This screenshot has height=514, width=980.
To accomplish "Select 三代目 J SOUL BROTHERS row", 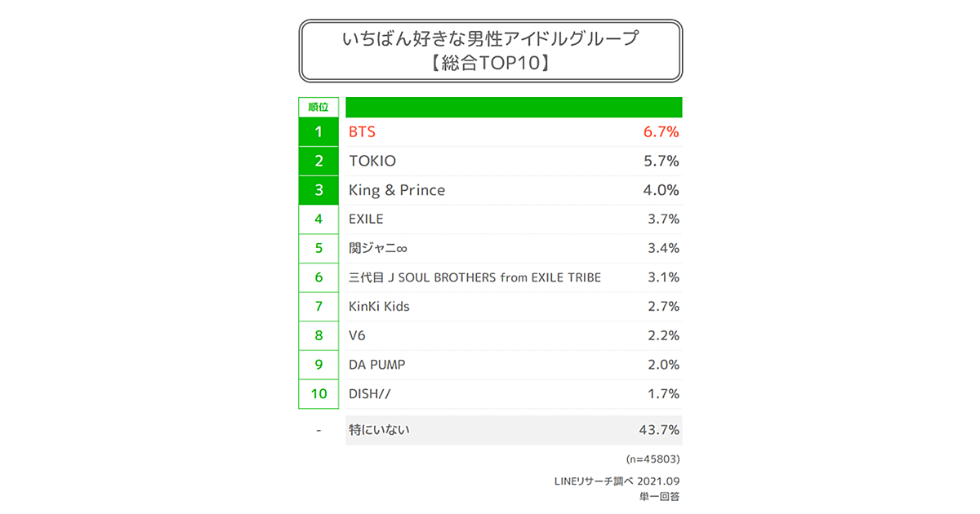I will tap(474, 277).
